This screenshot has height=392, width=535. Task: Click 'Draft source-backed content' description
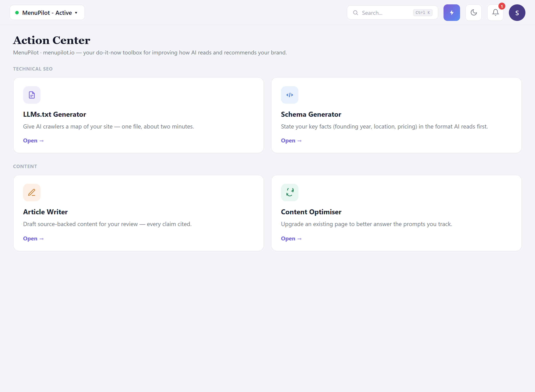tap(107, 224)
